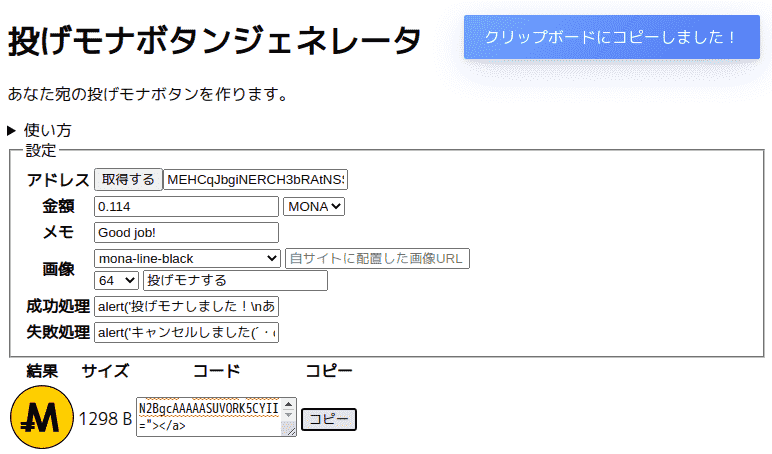Click the 失敗処理 script field

point(186,332)
